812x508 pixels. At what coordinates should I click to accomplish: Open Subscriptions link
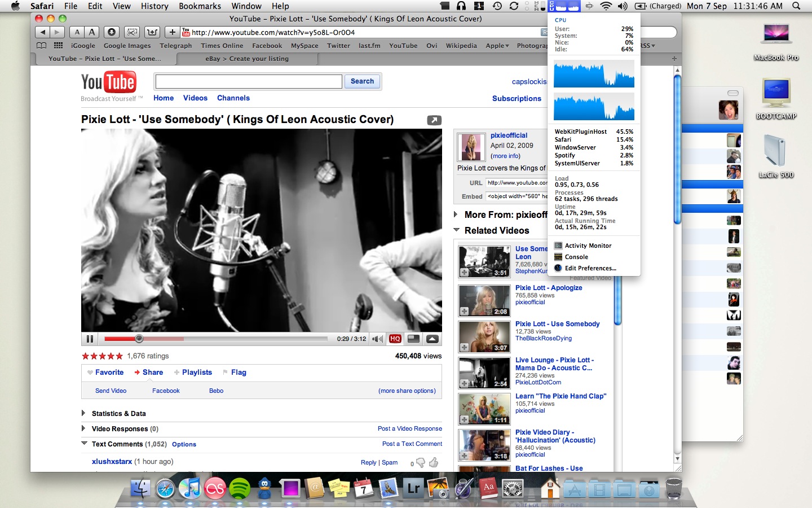[x=517, y=98]
